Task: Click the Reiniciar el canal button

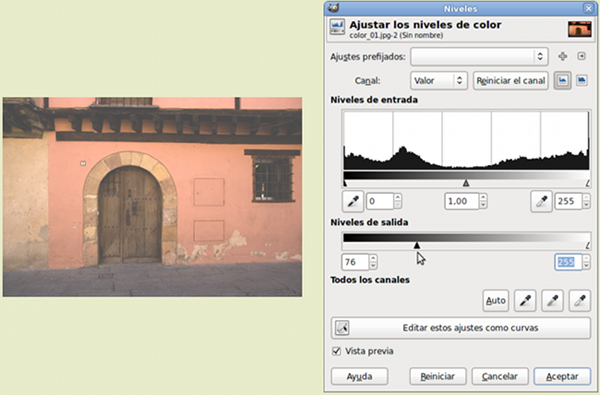Action: pyautogui.click(x=510, y=81)
